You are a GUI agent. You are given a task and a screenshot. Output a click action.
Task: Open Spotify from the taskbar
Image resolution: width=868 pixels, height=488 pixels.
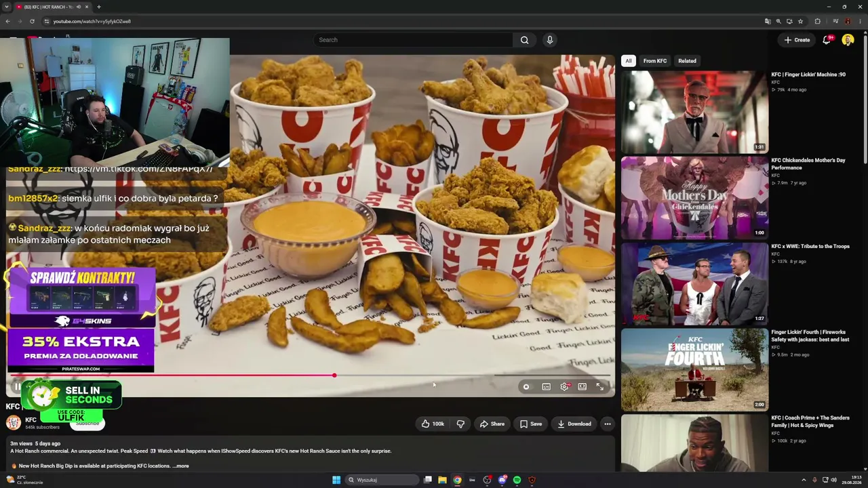tap(517, 480)
